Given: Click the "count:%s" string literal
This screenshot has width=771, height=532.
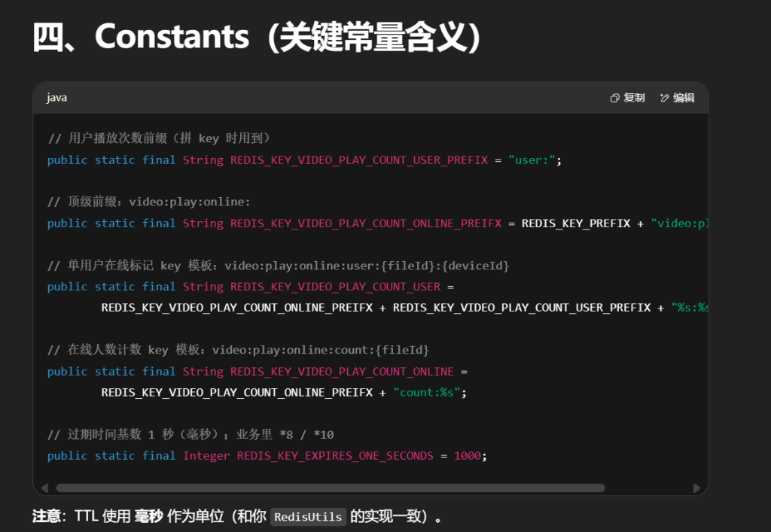Looking at the screenshot, I should click(x=427, y=393).
